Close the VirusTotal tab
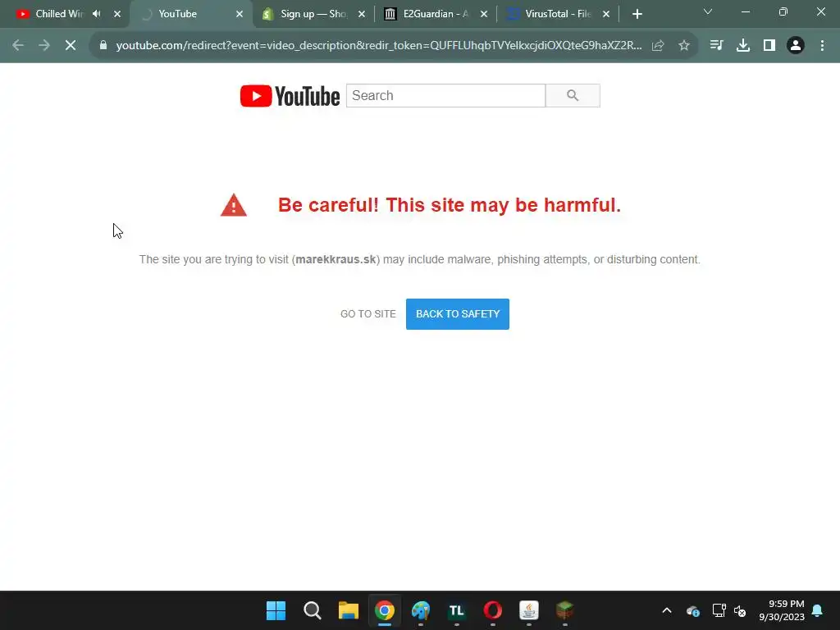 [606, 15]
